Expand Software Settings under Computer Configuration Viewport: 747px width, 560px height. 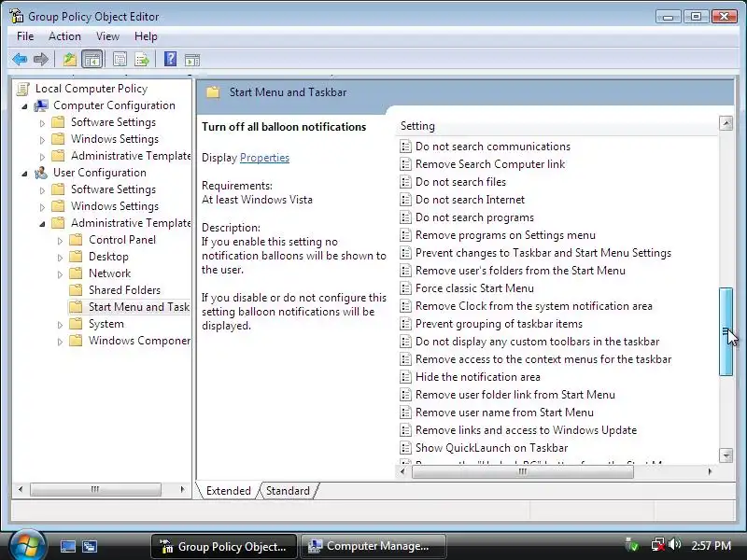click(x=42, y=123)
